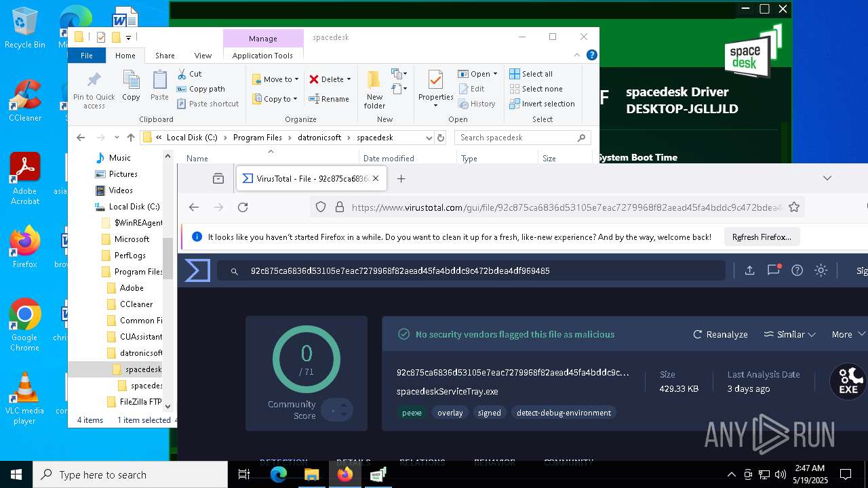This screenshot has height=488, width=868.
Task: Reload the Firefox page
Action: click(243, 207)
